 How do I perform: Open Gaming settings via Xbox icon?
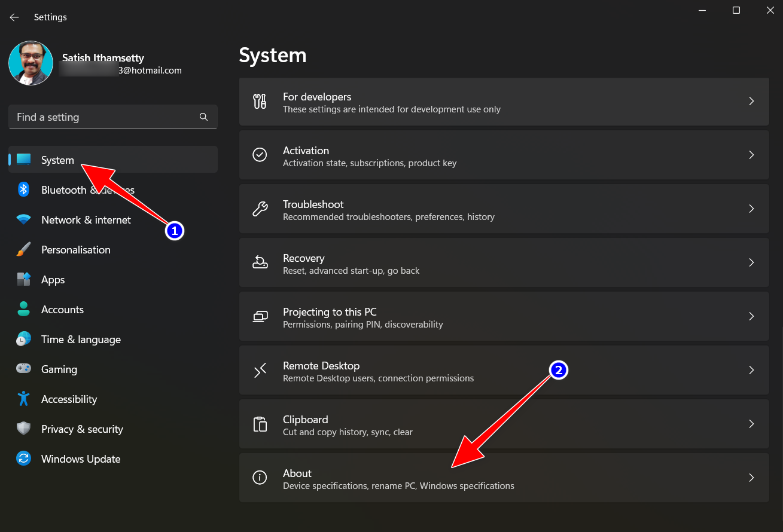pos(23,369)
